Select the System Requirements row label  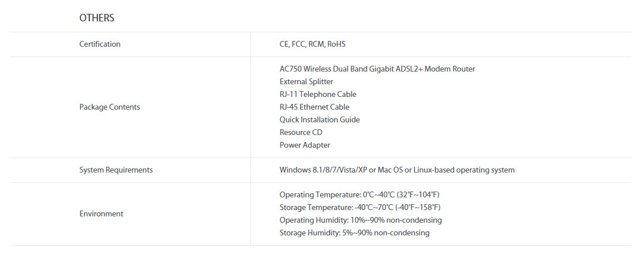pyautogui.click(x=116, y=170)
